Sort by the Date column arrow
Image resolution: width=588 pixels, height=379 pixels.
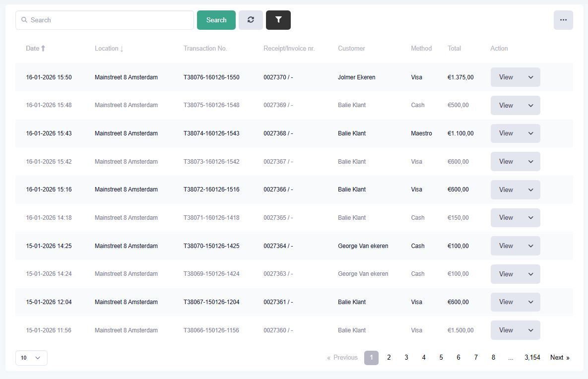tap(43, 48)
